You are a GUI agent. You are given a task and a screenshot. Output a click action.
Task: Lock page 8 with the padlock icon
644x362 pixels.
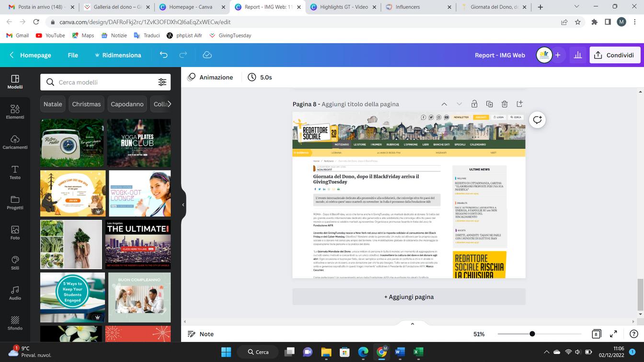pyautogui.click(x=474, y=104)
